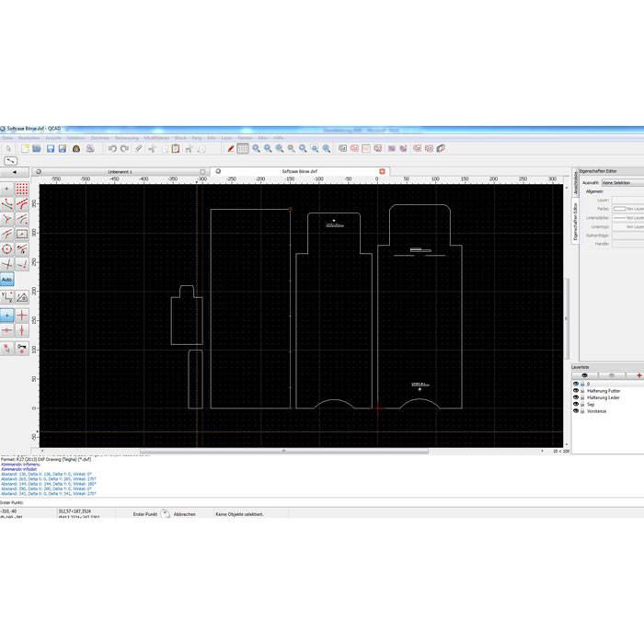Open the Zeichnen menu
This screenshot has width=644, height=644.
99,137
